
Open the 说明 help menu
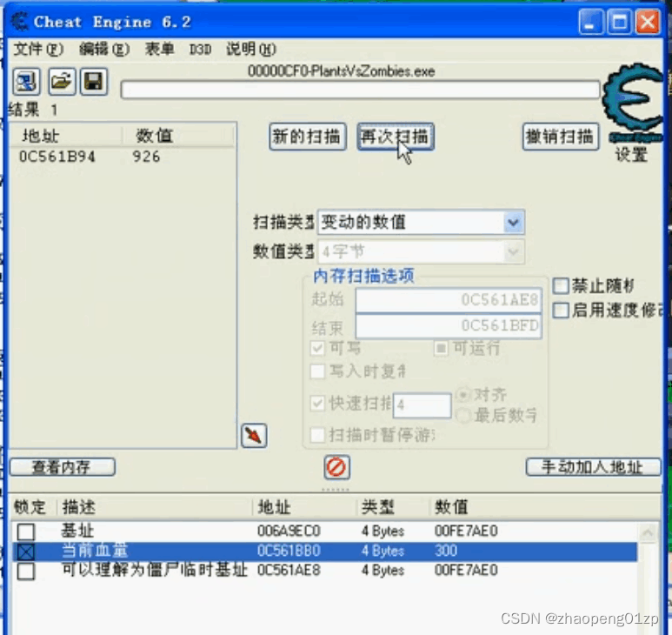coord(251,50)
